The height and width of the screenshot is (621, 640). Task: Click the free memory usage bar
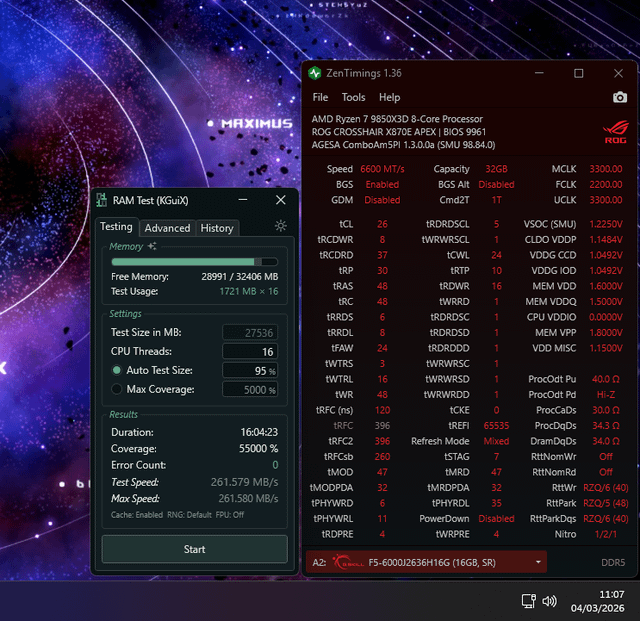click(x=195, y=262)
